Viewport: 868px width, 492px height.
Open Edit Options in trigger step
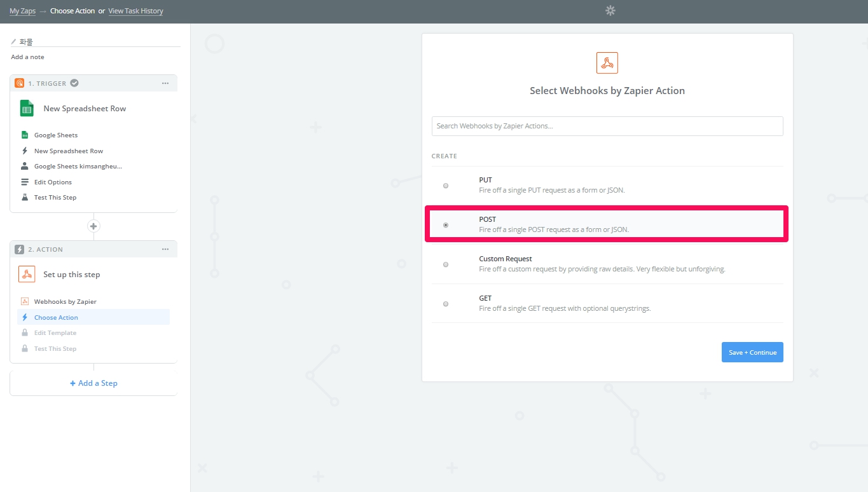click(x=53, y=182)
